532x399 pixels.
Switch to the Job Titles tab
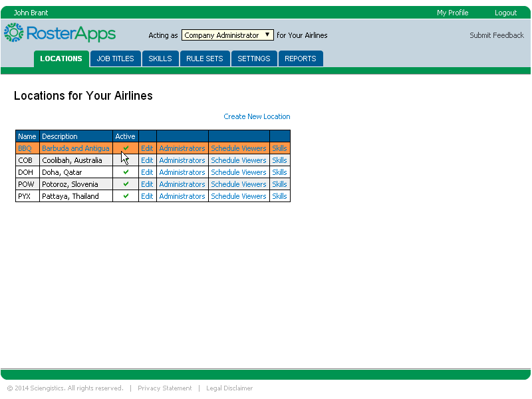pyautogui.click(x=115, y=59)
